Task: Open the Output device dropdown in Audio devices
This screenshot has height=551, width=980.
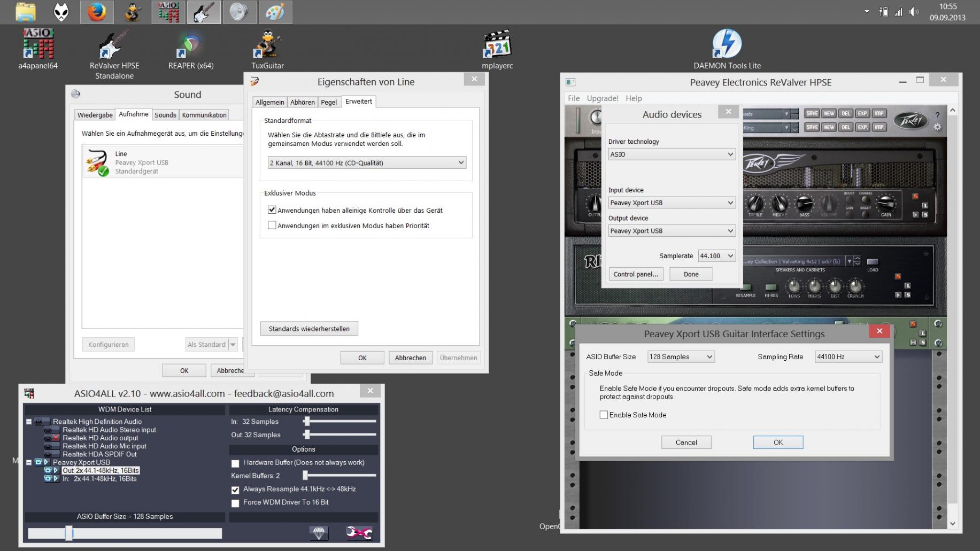Action: coord(672,231)
